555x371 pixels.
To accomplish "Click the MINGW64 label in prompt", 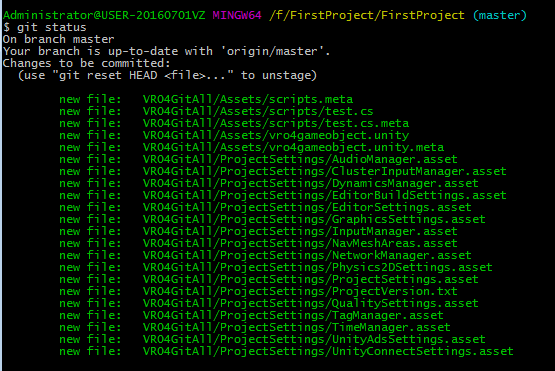I will coord(237,15).
